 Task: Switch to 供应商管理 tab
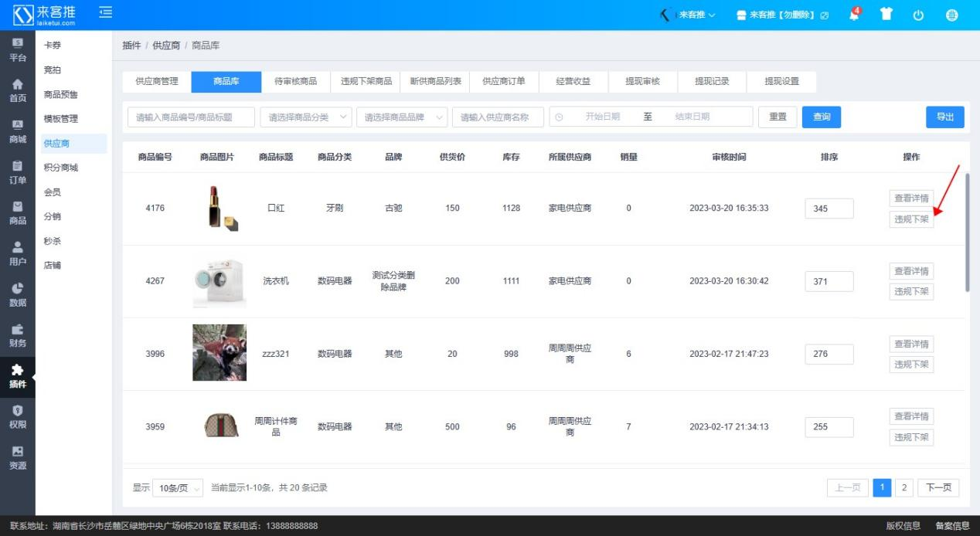(x=157, y=81)
